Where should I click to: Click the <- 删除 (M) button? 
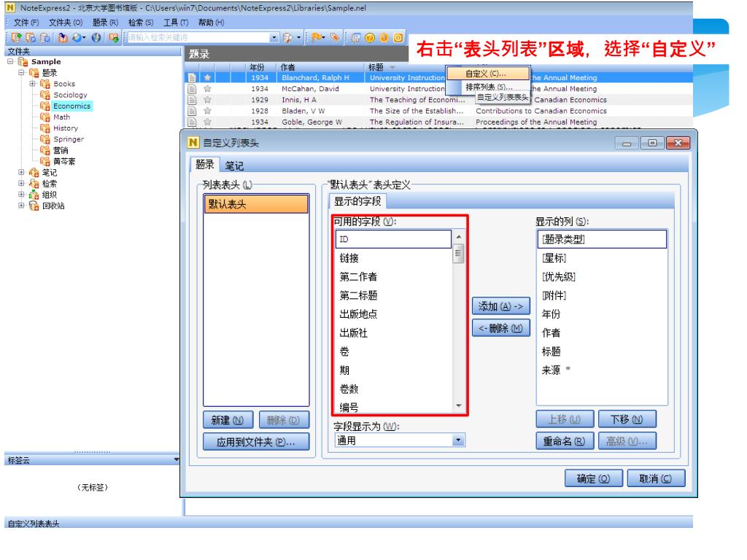tap(500, 328)
